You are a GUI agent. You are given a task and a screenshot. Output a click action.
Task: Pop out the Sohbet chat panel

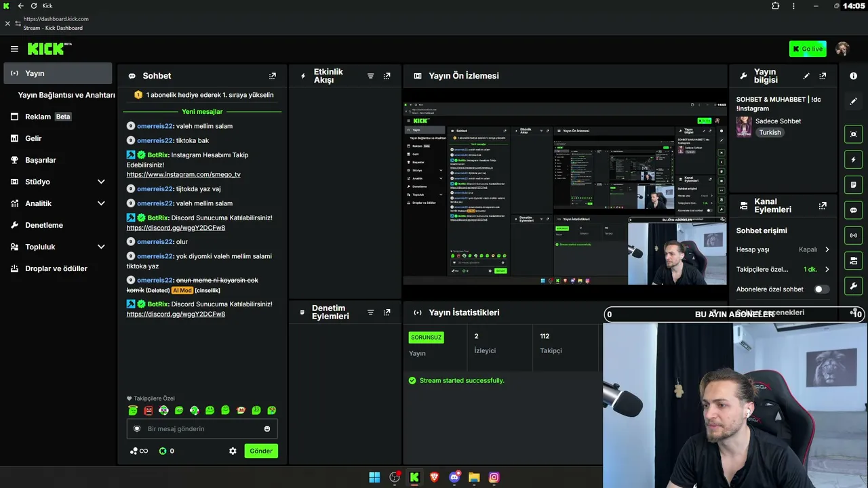[x=273, y=76]
